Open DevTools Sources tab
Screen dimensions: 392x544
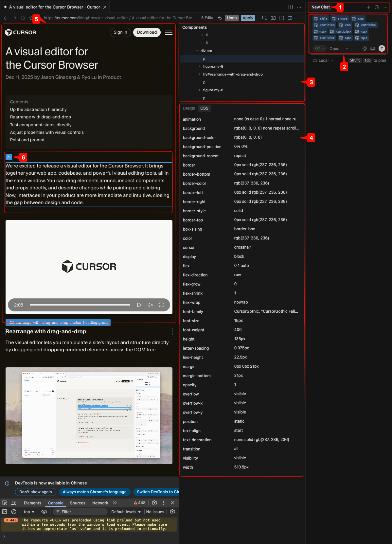tap(78, 503)
